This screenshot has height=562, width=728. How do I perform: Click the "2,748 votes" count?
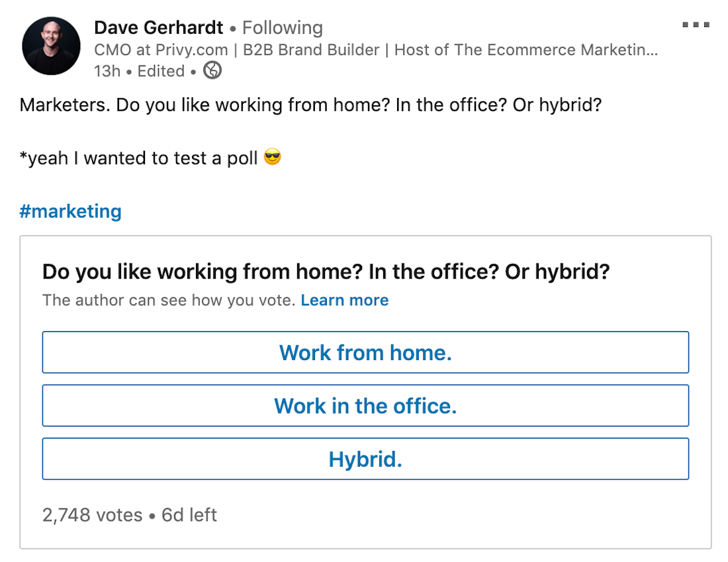pos(92,515)
